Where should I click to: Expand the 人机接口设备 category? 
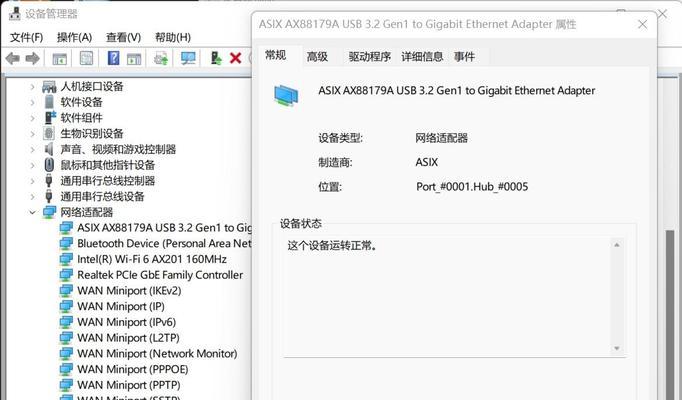click(x=32, y=87)
